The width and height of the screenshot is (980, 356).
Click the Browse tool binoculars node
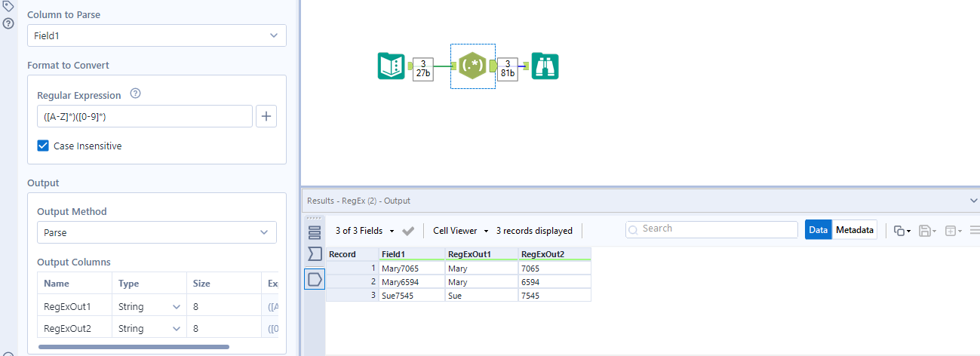pos(545,66)
